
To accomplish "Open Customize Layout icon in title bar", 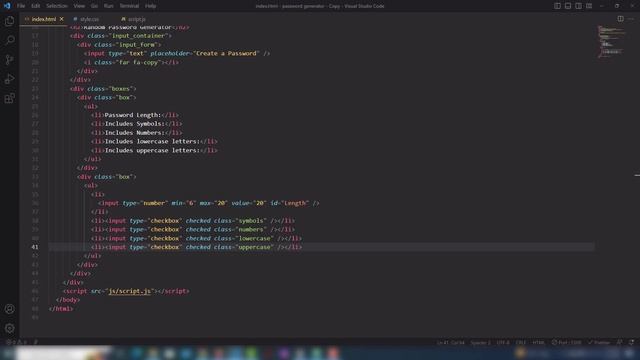I will point(589,6).
